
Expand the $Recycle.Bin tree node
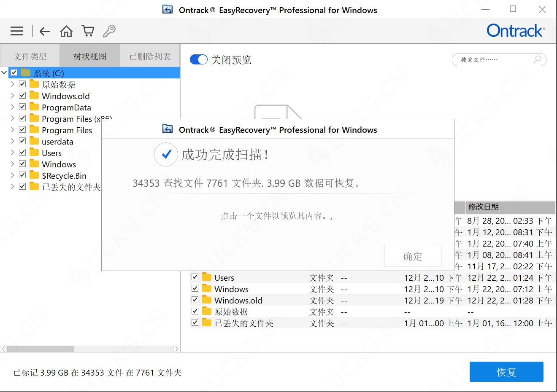click(x=13, y=175)
